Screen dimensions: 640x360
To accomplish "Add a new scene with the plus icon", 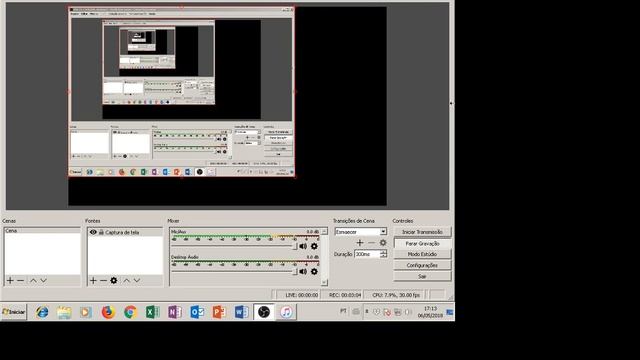I will (10, 280).
